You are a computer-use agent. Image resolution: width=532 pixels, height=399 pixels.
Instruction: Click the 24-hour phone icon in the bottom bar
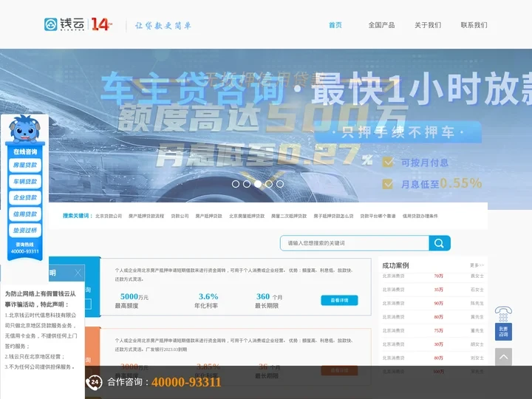pyautogui.click(x=94, y=383)
